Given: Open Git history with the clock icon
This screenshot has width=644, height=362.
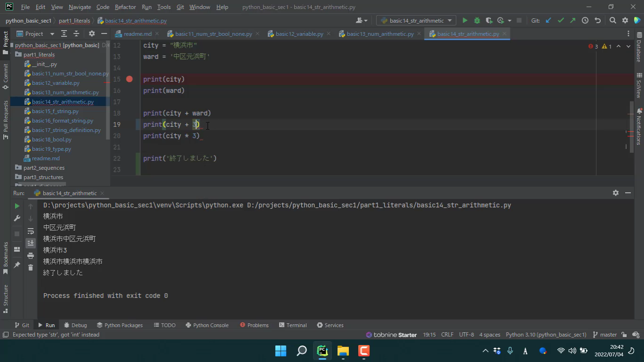Looking at the screenshot, I should 585,20.
